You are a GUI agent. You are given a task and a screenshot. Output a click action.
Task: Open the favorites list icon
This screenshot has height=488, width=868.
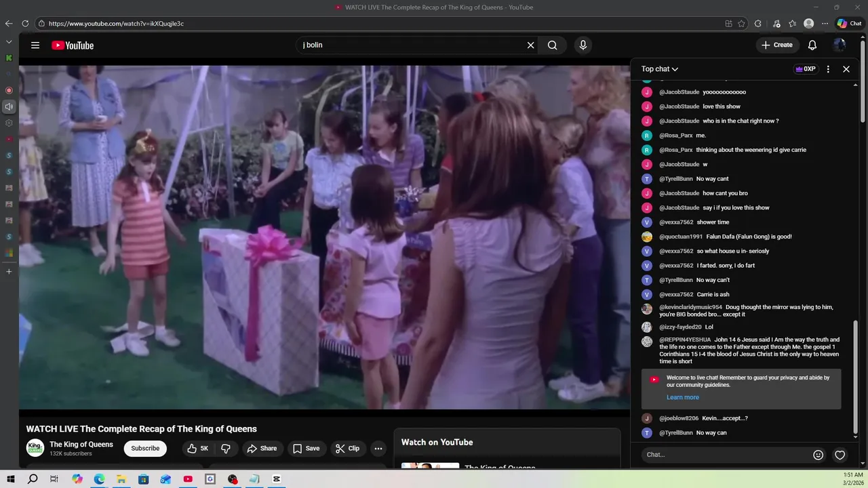[x=792, y=24]
